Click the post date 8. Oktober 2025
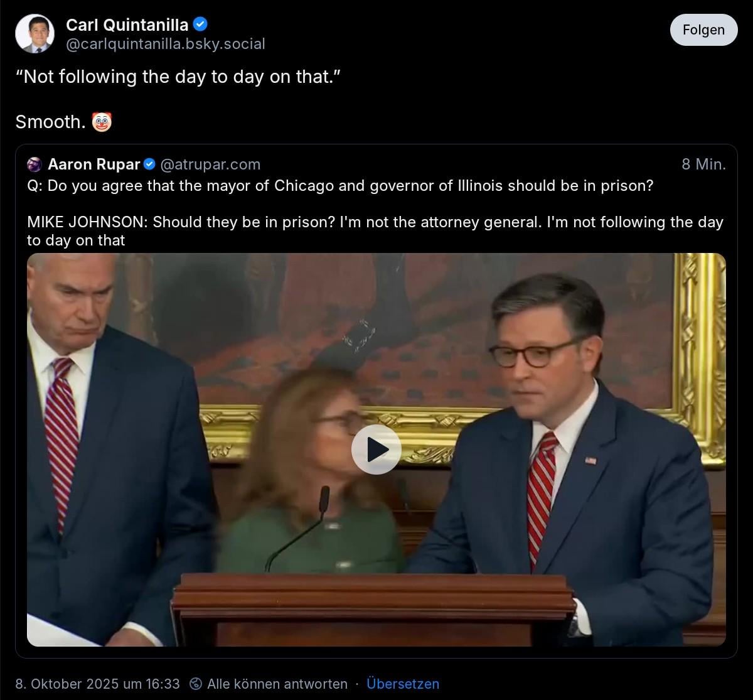Image resolution: width=753 pixels, height=700 pixels. click(97, 684)
